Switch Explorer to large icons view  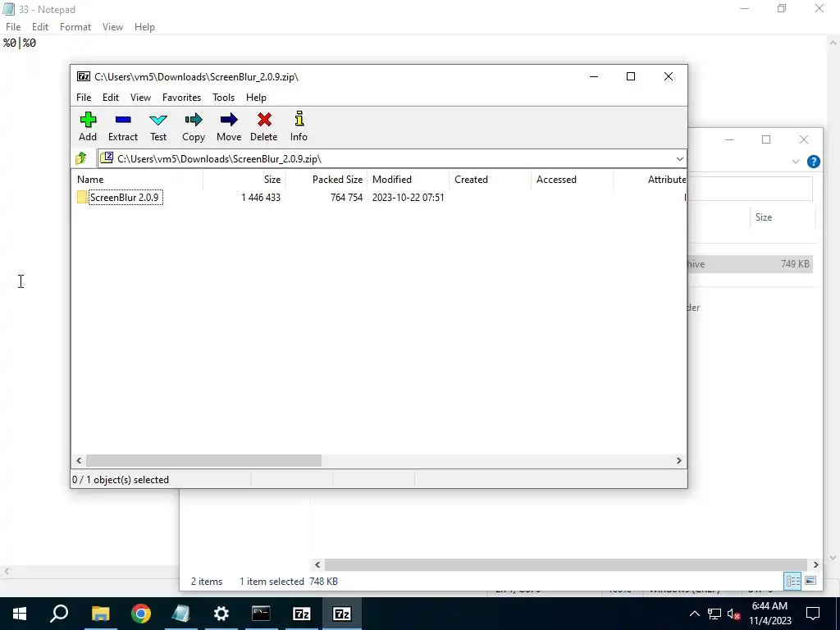click(810, 581)
